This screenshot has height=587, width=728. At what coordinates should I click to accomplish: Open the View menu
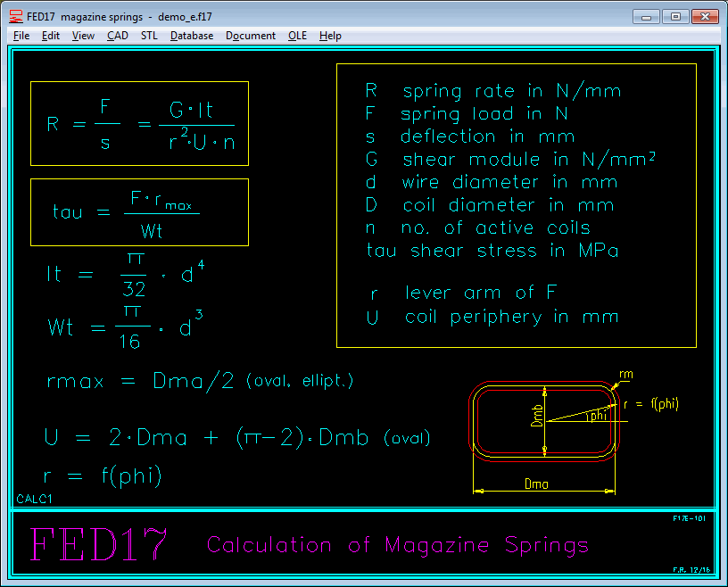coord(83,36)
